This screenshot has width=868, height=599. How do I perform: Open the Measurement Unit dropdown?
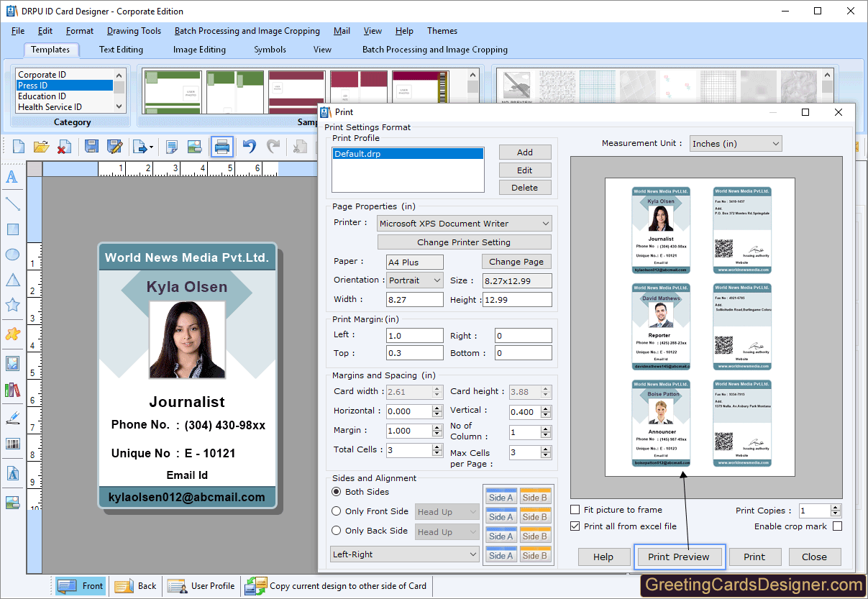(x=735, y=143)
